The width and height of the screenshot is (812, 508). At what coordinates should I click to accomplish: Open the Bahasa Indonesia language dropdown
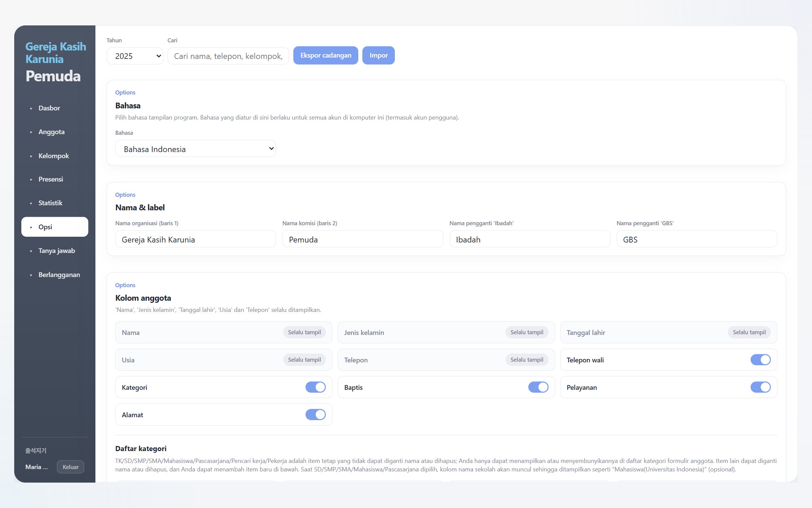(x=196, y=149)
